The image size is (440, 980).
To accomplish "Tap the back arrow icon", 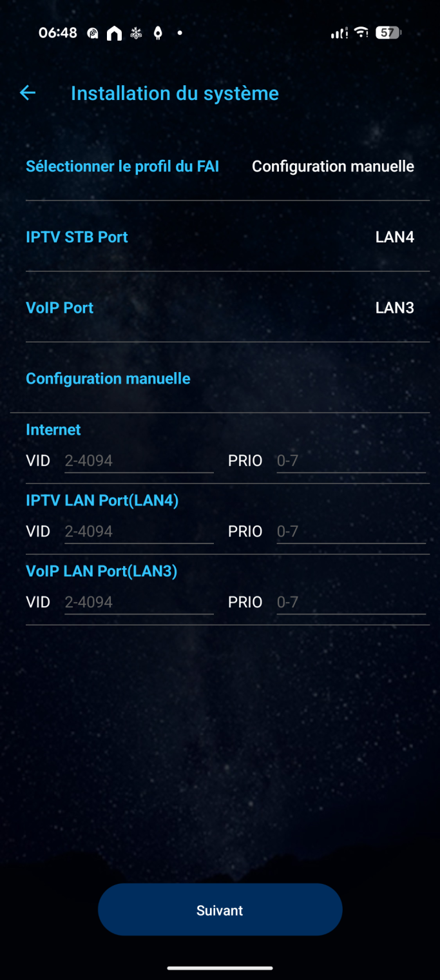I will click(x=28, y=93).
